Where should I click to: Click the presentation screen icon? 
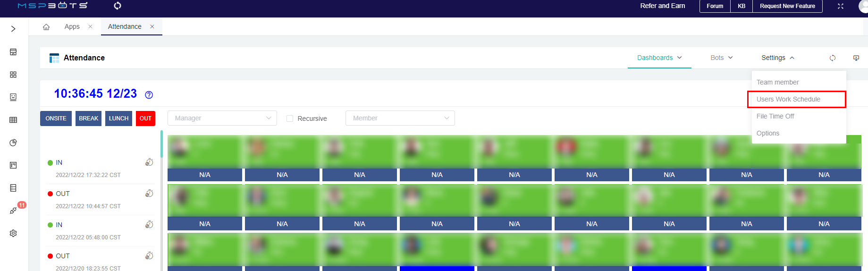click(856, 58)
